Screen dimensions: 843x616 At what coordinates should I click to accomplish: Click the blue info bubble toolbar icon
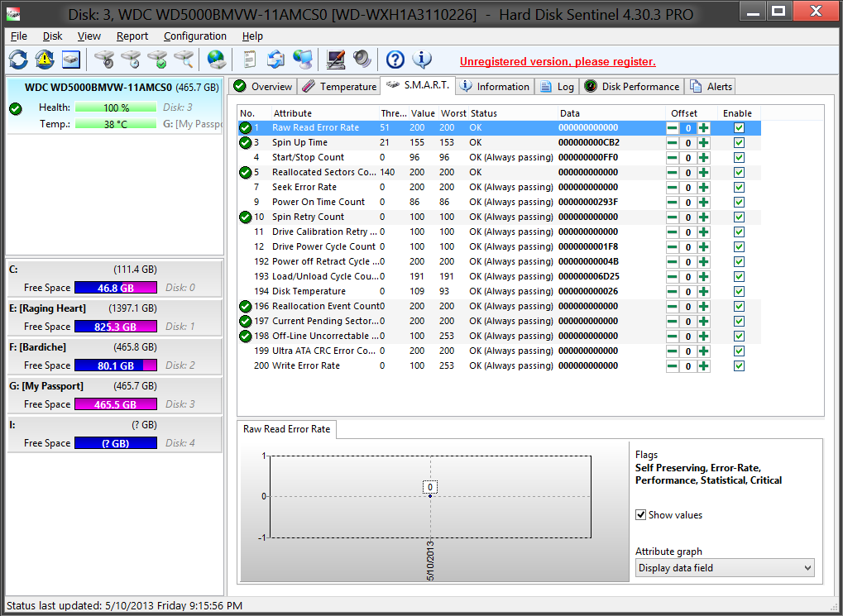[422, 60]
